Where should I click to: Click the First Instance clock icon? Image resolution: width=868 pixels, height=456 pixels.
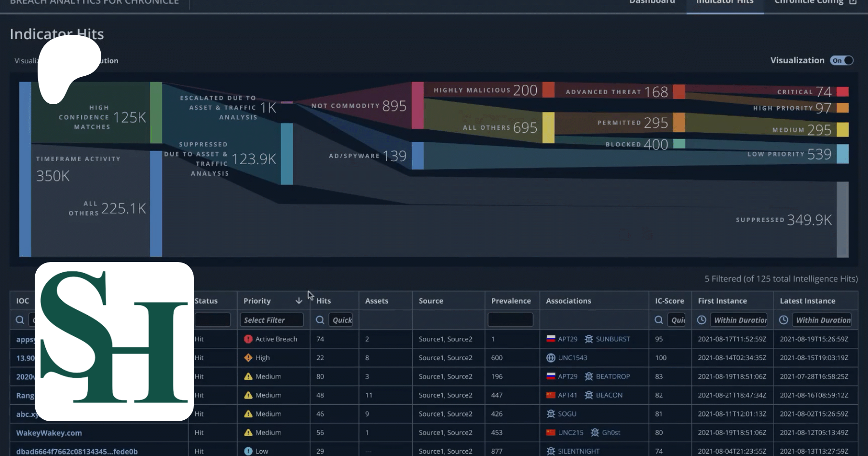click(702, 320)
